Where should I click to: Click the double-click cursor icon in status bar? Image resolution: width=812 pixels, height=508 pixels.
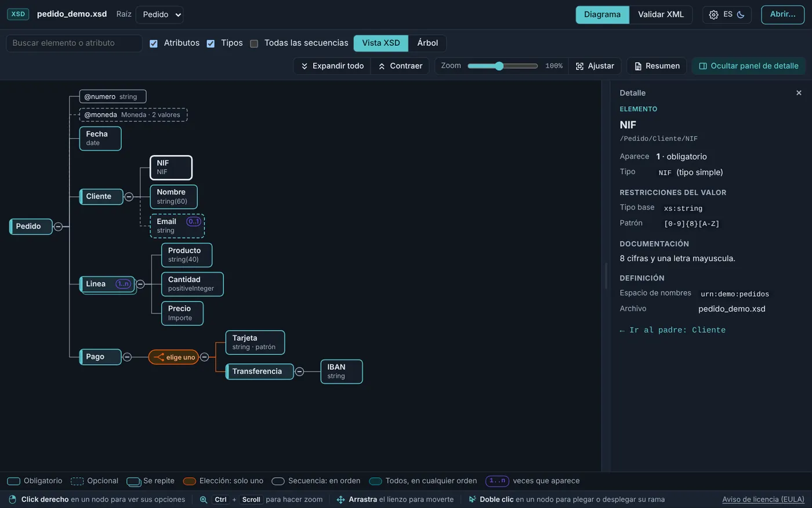pyautogui.click(x=472, y=499)
